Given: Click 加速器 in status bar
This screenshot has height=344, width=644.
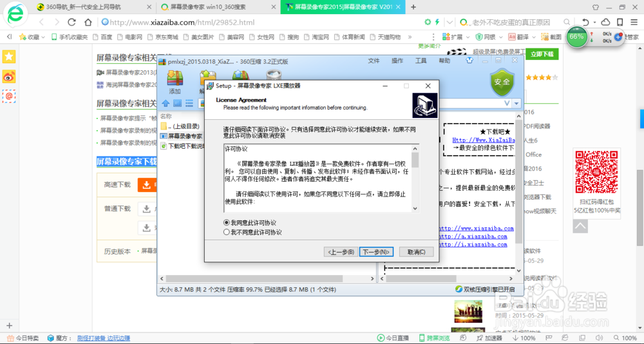Looking at the screenshot, I should pos(488,338).
